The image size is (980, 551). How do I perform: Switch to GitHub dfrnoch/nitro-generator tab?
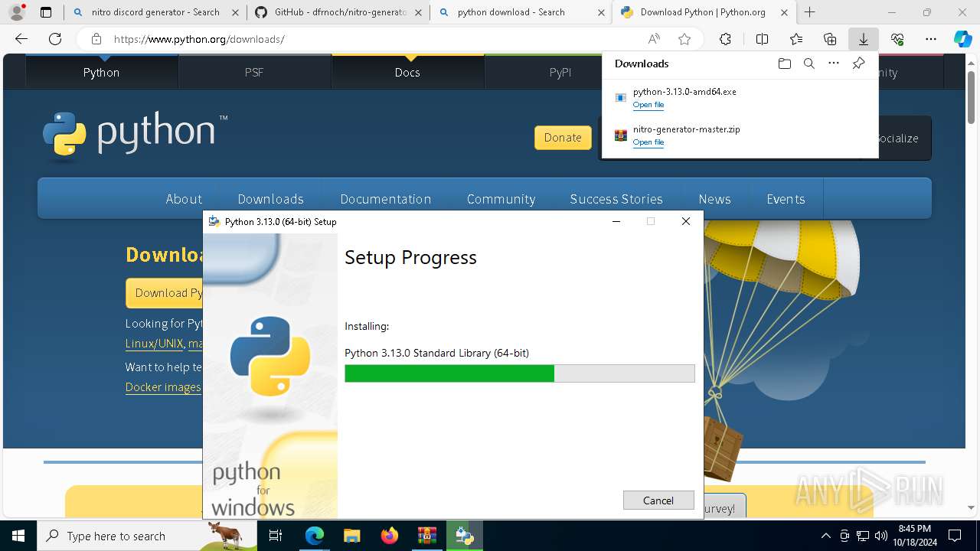[338, 12]
